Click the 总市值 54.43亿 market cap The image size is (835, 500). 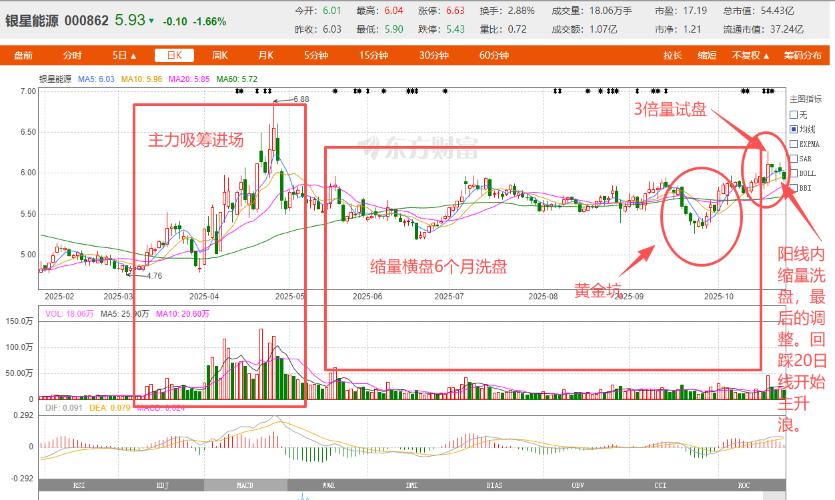(x=758, y=11)
